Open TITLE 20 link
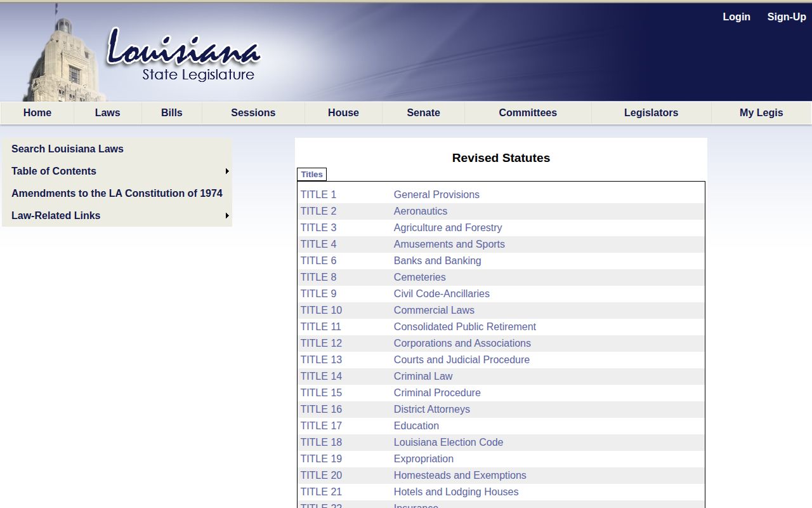This screenshot has width=812, height=508. (321, 476)
